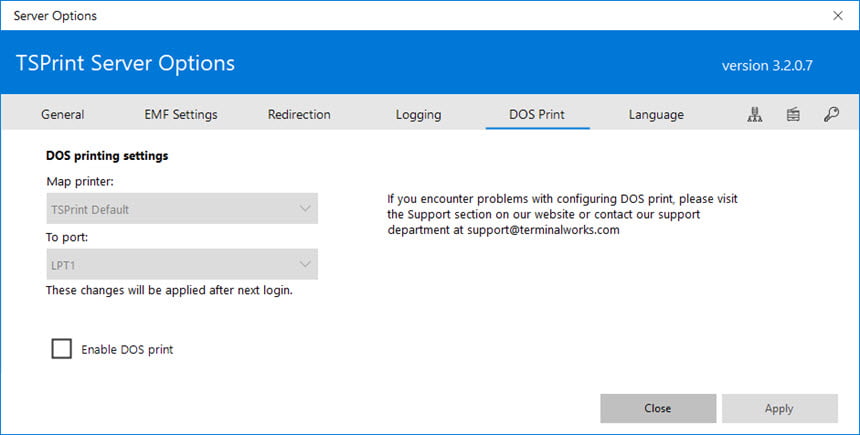860x435 pixels.
Task: Click the TSPrint Server Options title
Action: pyautogui.click(x=125, y=63)
